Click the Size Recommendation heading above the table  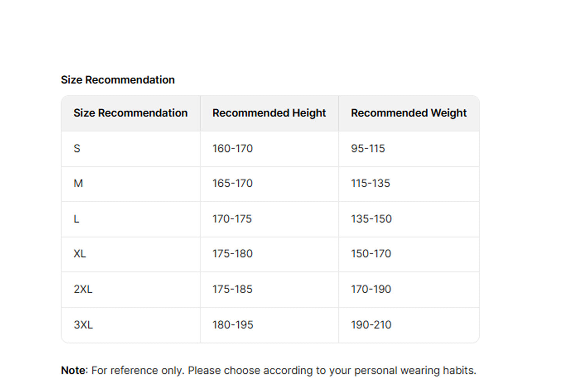pos(118,80)
